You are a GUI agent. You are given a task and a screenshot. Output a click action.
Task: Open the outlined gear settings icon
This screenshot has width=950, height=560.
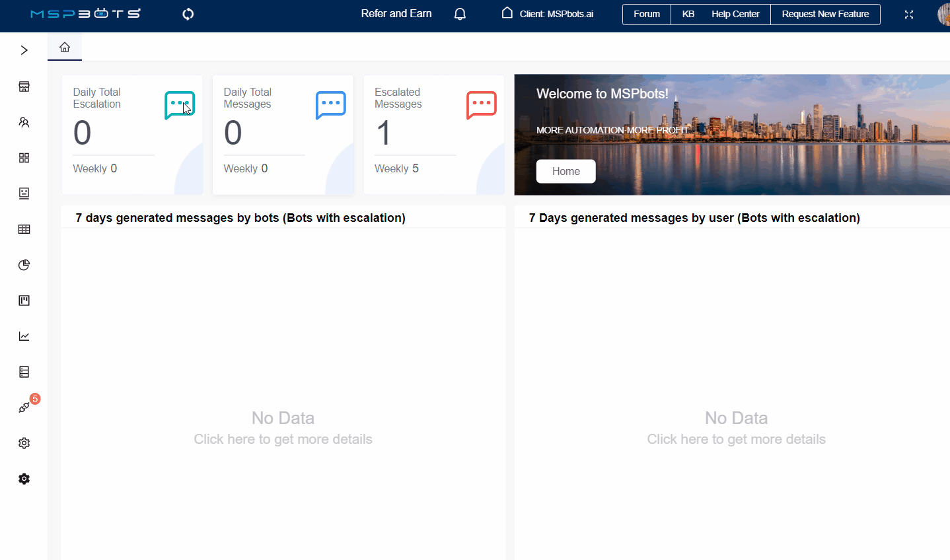coord(24,443)
